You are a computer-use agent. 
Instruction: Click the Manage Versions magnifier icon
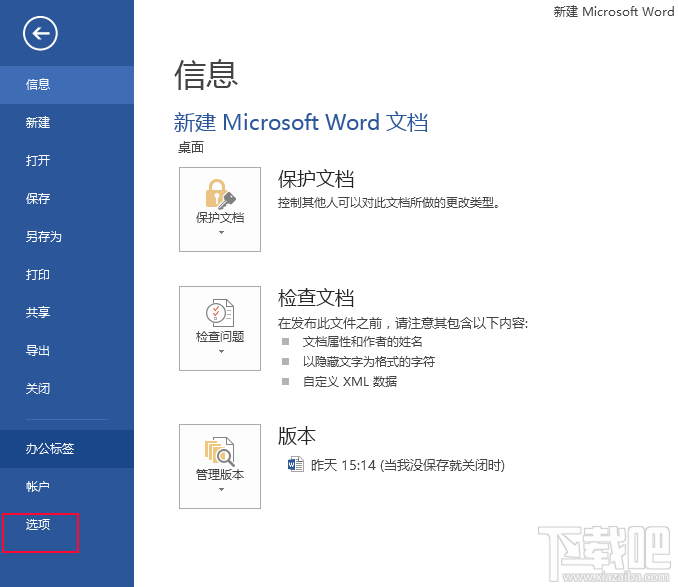220,451
